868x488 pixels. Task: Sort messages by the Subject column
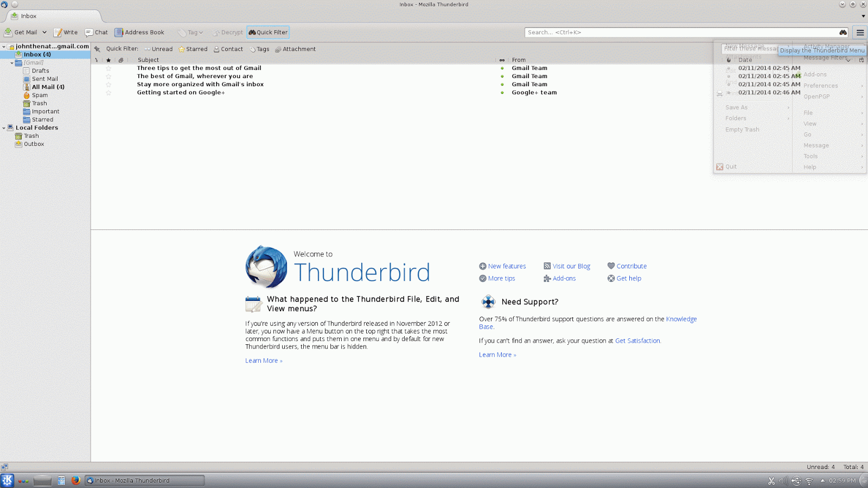(x=148, y=60)
